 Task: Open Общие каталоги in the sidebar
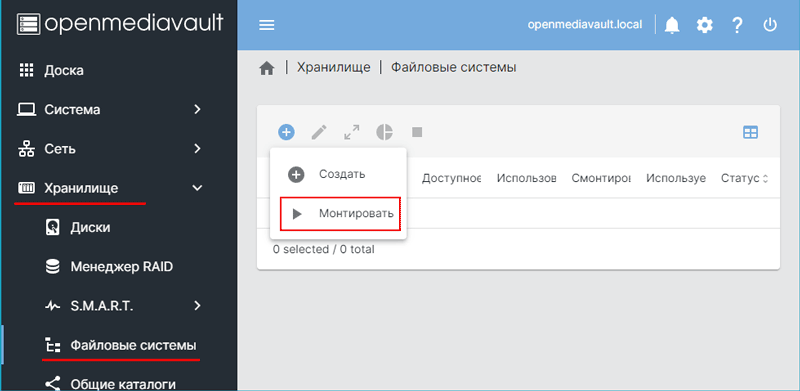coord(123,384)
